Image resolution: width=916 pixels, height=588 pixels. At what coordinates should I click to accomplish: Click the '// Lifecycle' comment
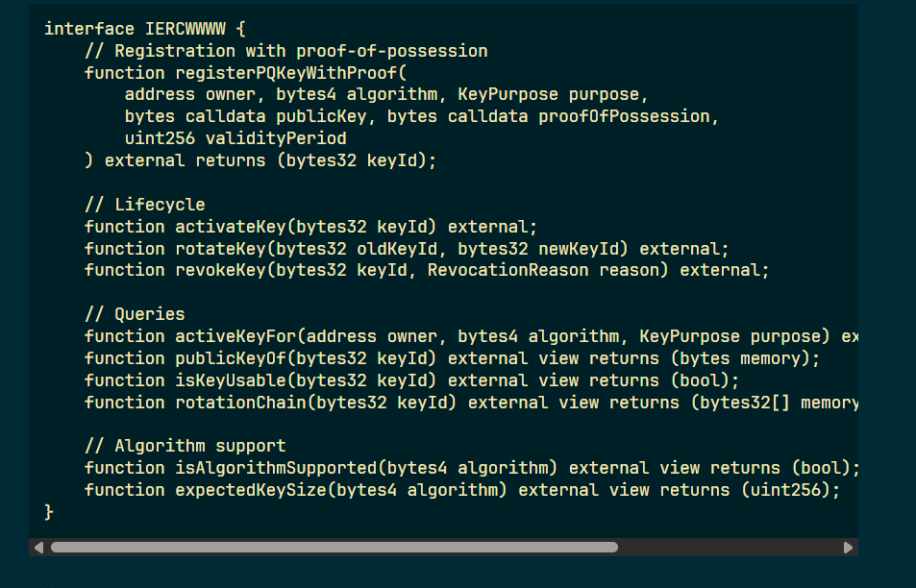pyautogui.click(x=144, y=205)
